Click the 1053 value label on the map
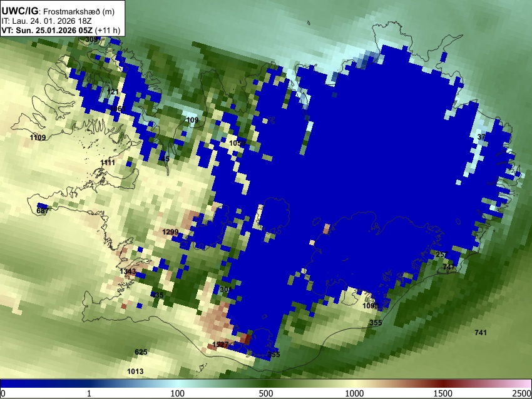 pyautogui.click(x=237, y=143)
